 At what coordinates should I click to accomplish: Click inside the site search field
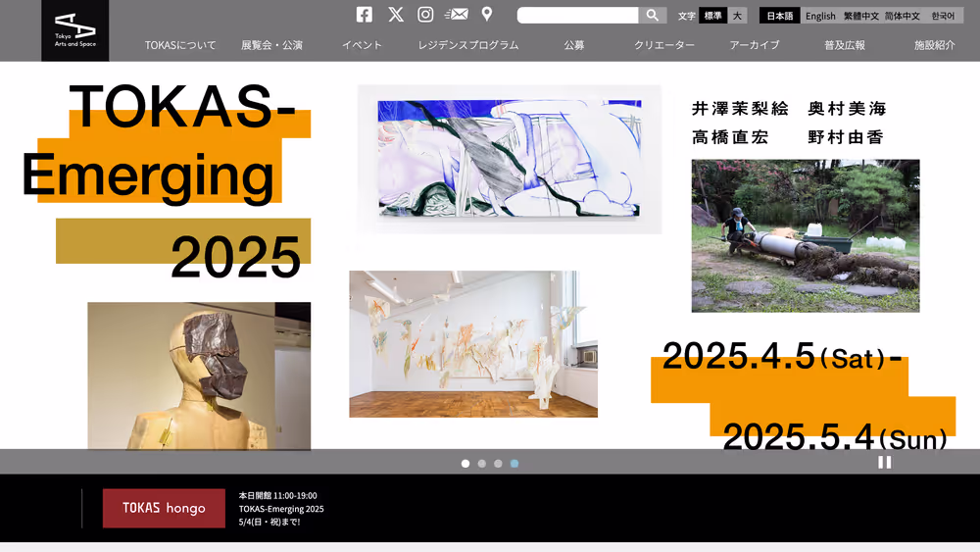click(577, 15)
